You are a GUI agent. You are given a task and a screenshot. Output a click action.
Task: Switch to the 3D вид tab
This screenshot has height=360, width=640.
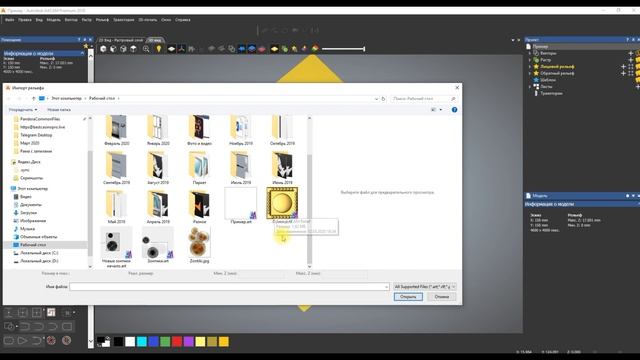point(155,40)
